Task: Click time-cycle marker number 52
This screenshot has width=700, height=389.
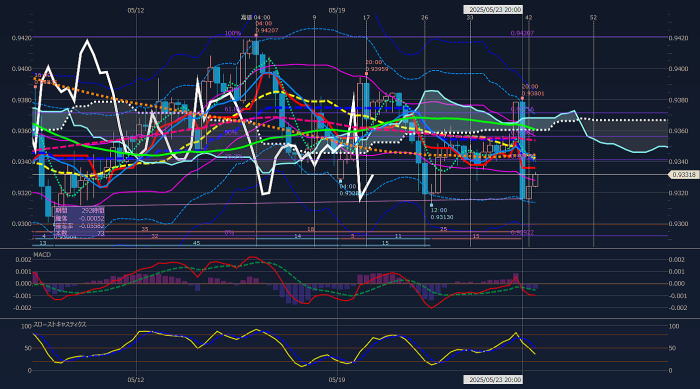Action: click(x=593, y=17)
